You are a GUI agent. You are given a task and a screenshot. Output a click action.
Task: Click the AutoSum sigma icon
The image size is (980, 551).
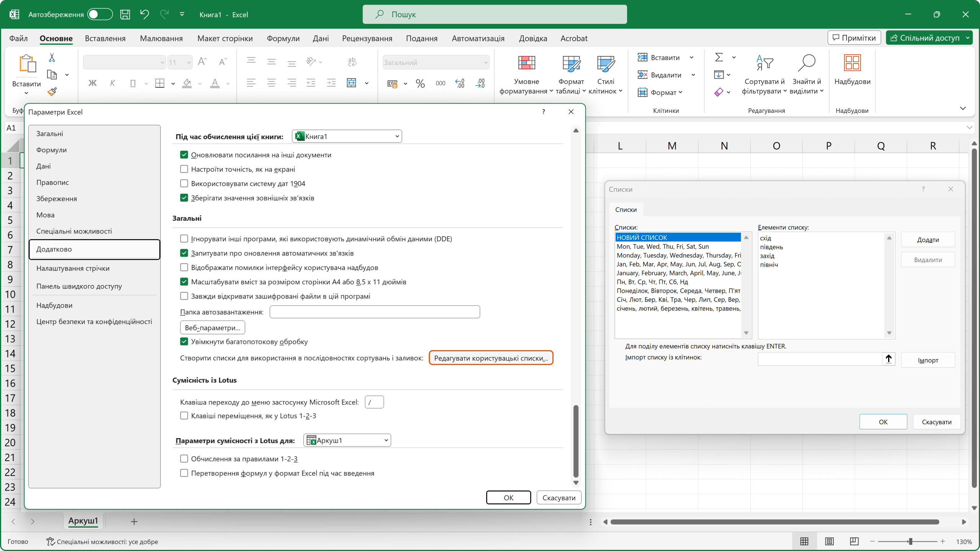[x=719, y=57]
